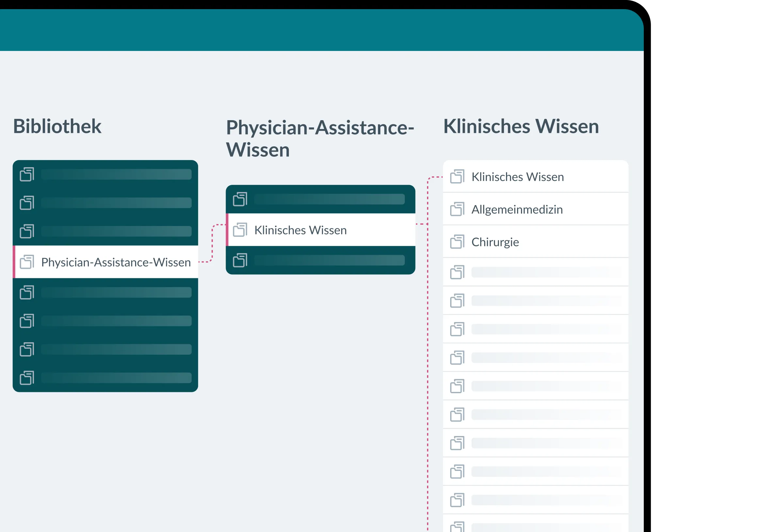Select Klinisches Wissen in the right list
Image resolution: width=760 pixels, height=532 pixels.
point(517,177)
